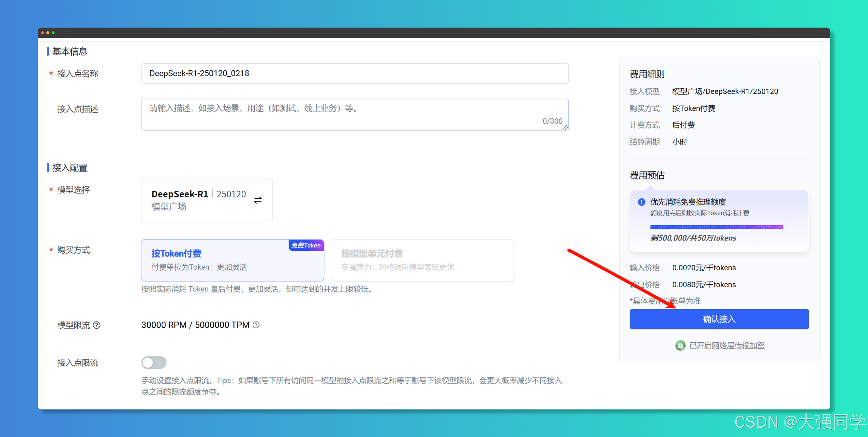The height and width of the screenshot is (437, 868).
Task: Click help icon next to 模型限流 label
Action: [x=97, y=325]
